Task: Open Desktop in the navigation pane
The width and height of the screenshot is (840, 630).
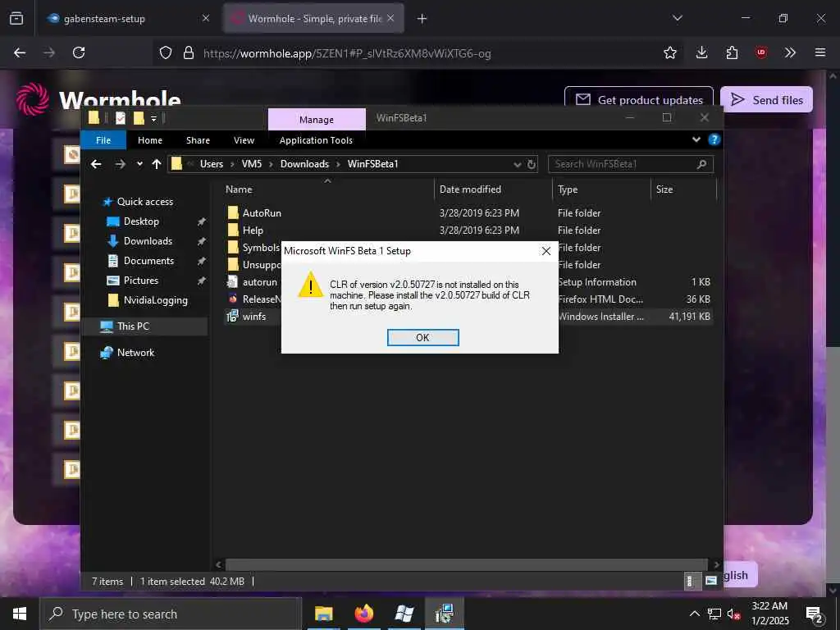Action: [x=141, y=221]
